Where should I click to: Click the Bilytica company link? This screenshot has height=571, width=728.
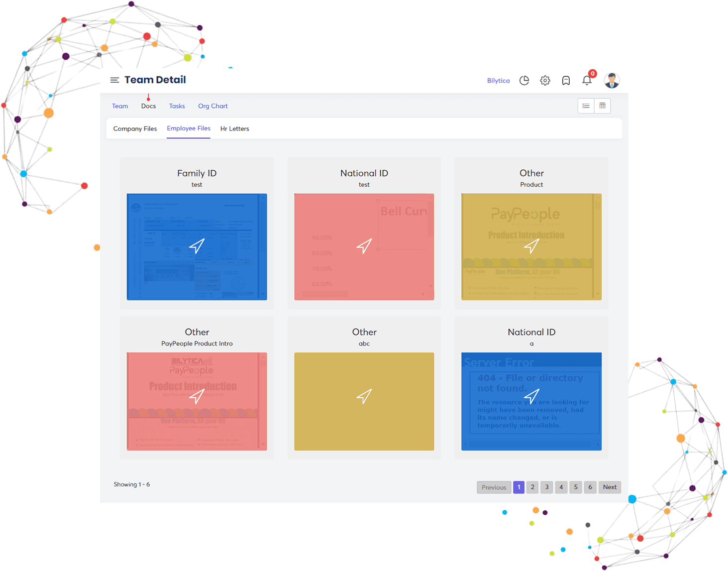click(498, 81)
